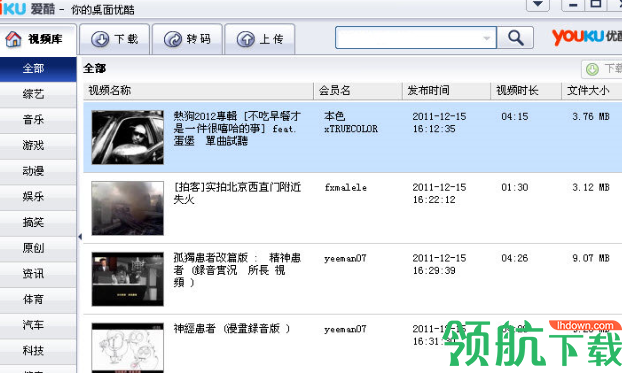Select the 资讯 category
Screen dimensions: 622x373
pyautogui.click(x=38, y=274)
